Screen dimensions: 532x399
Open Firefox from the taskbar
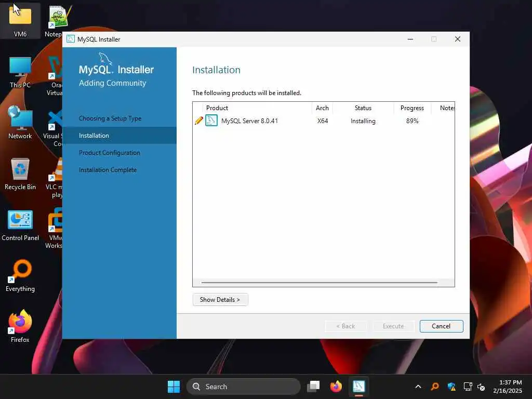tap(336, 387)
